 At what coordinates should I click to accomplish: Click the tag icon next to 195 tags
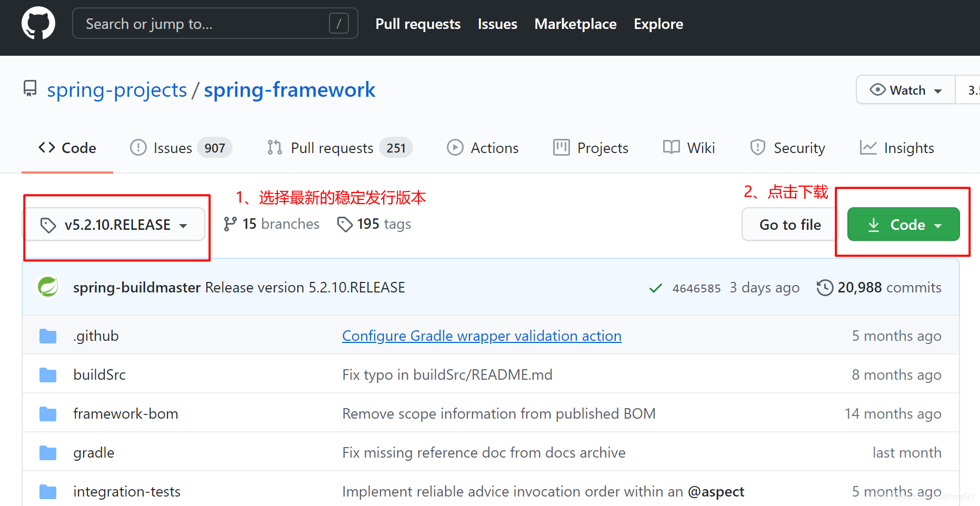[345, 224]
